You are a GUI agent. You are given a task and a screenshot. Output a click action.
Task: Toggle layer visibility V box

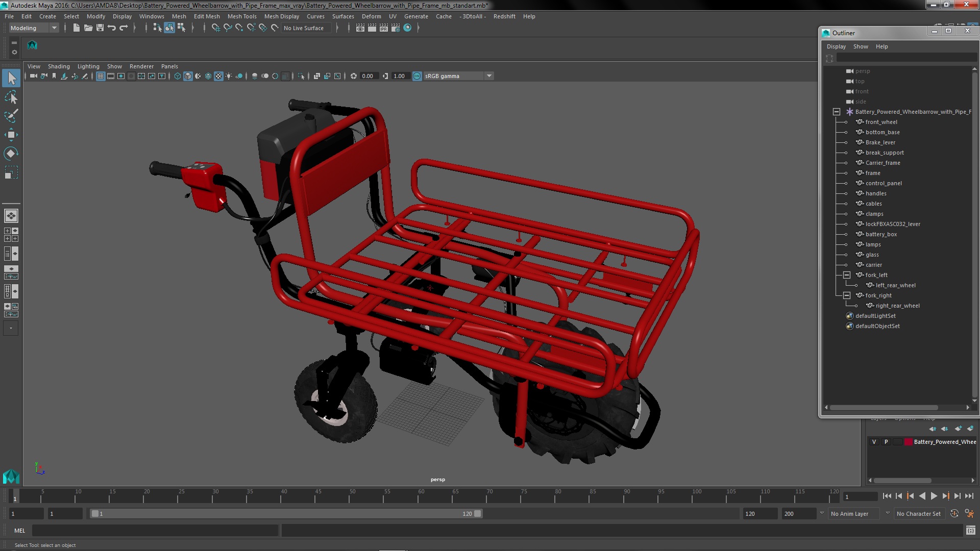pos(874,442)
